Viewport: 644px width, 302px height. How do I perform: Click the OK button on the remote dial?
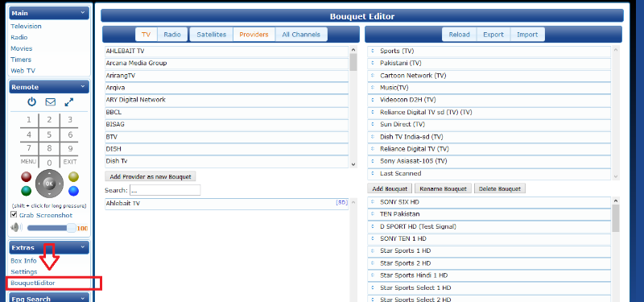49,184
